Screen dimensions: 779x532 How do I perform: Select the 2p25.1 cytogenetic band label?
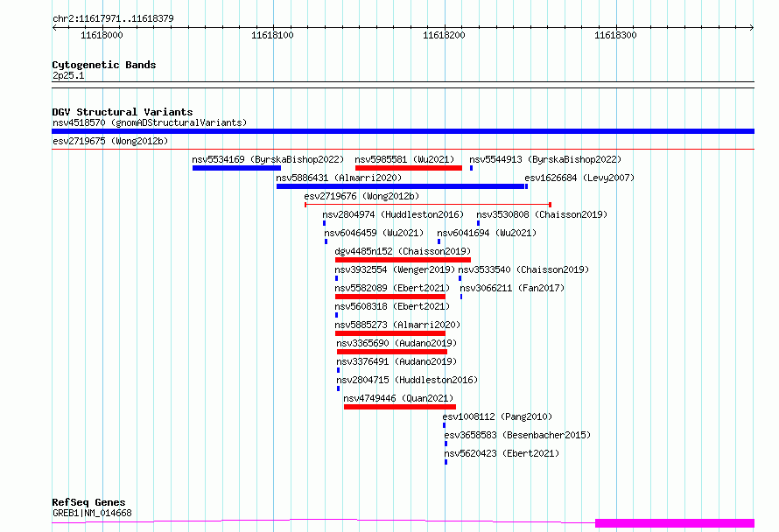[x=68, y=75]
